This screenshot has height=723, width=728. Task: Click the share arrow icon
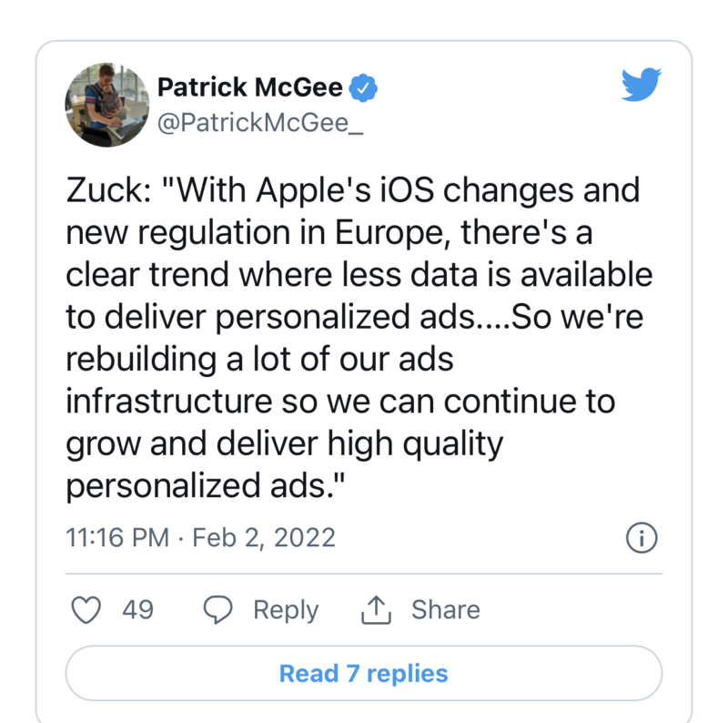[x=376, y=610]
